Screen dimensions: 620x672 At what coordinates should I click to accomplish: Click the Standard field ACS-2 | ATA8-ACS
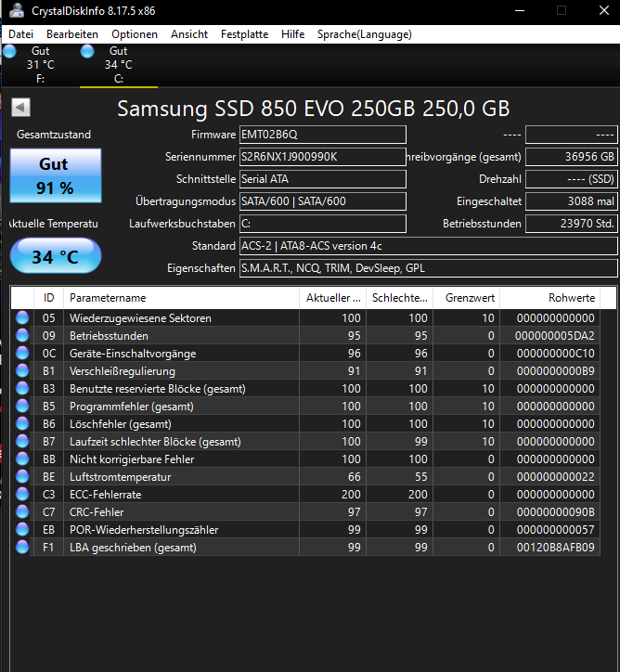(428, 246)
